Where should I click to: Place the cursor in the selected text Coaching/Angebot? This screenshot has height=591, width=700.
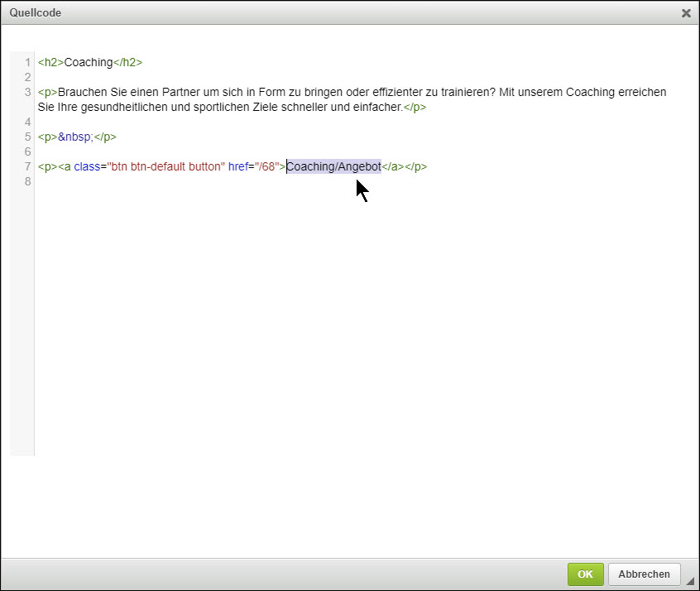(333, 166)
